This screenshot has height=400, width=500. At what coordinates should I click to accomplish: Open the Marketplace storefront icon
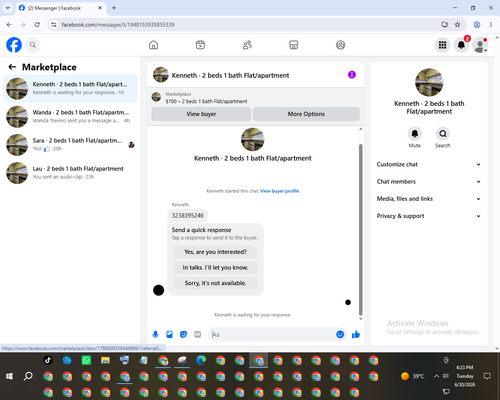tap(294, 45)
